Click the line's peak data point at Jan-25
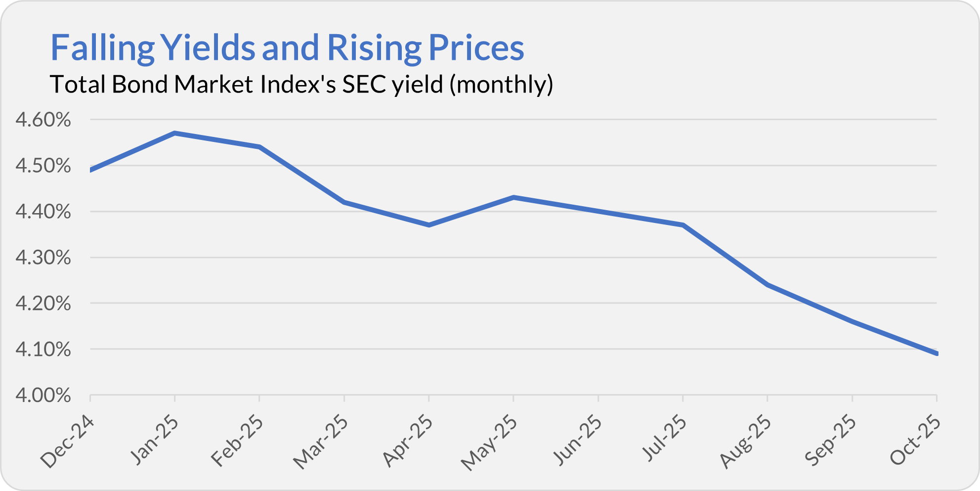This screenshot has width=980, height=491. 175,133
